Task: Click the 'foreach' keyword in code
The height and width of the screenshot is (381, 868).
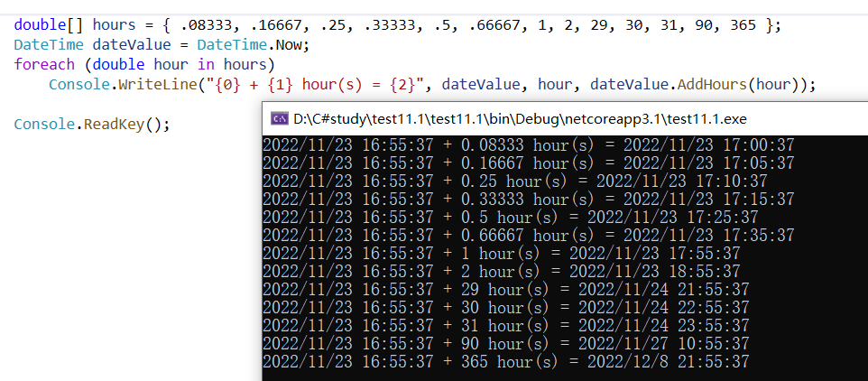Action: point(44,65)
